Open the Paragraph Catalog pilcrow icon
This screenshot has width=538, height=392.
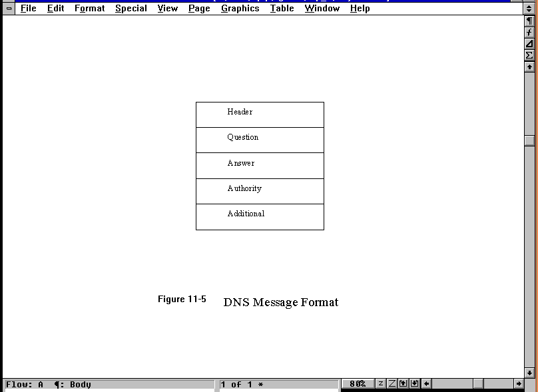pos(529,21)
